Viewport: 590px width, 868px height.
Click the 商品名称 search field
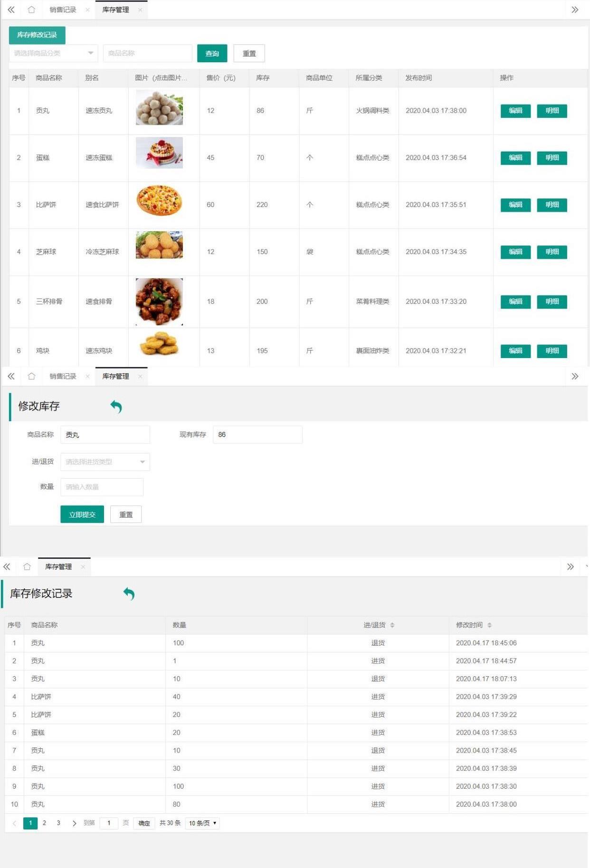147,53
